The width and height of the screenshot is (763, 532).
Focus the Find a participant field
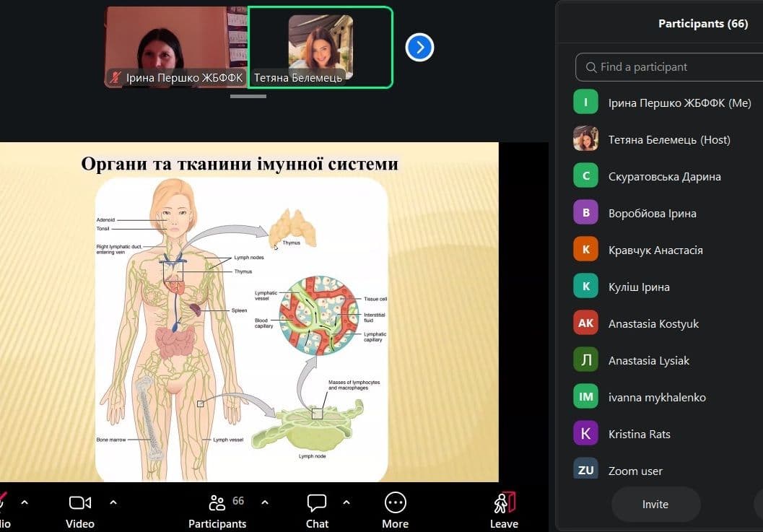coord(669,67)
